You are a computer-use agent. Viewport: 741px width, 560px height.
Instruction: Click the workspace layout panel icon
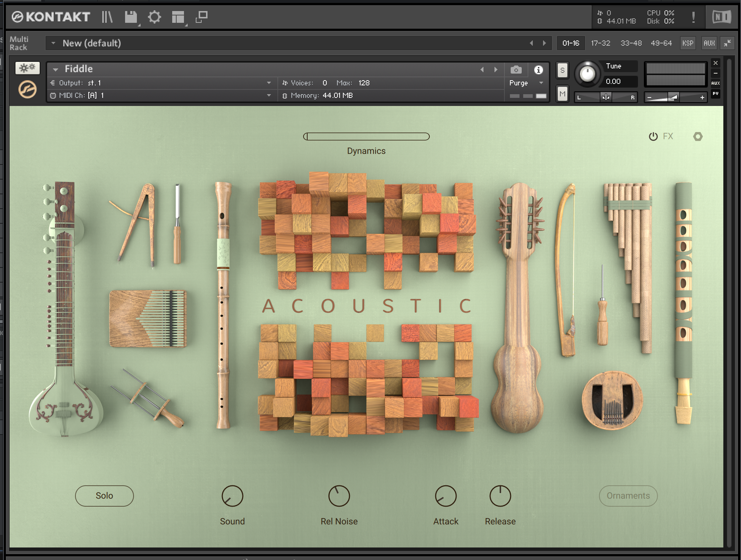click(178, 17)
